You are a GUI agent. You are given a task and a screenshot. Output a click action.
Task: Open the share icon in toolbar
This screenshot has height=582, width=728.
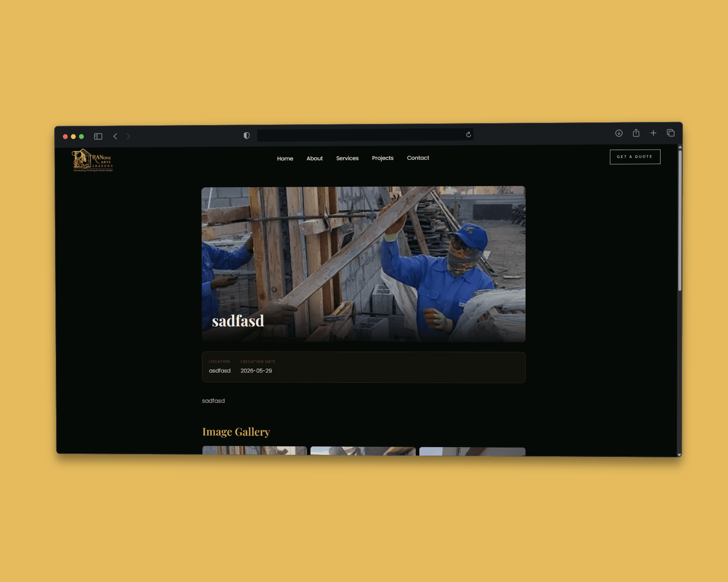point(636,133)
